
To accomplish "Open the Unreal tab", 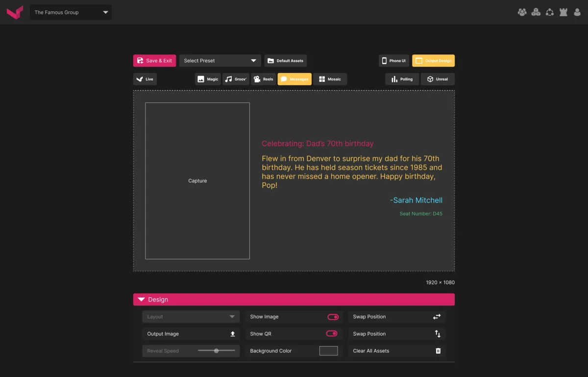I will coord(438,79).
